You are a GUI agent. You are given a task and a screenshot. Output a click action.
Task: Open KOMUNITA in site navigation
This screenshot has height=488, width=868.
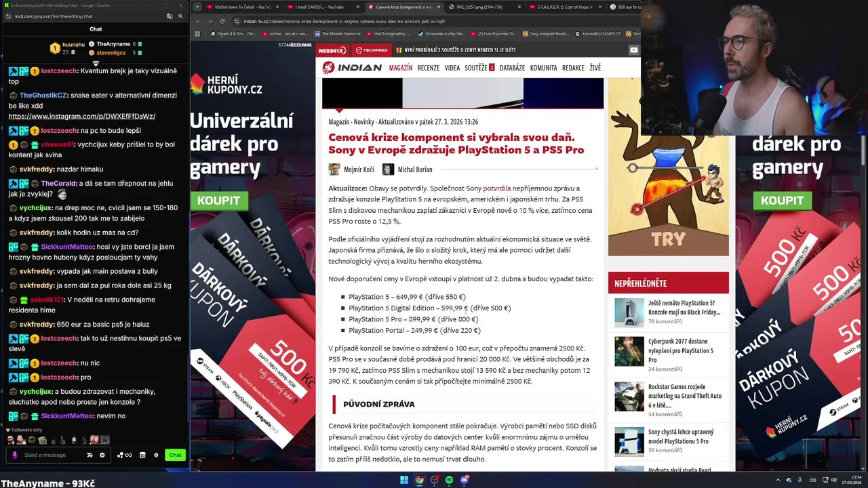point(544,68)
